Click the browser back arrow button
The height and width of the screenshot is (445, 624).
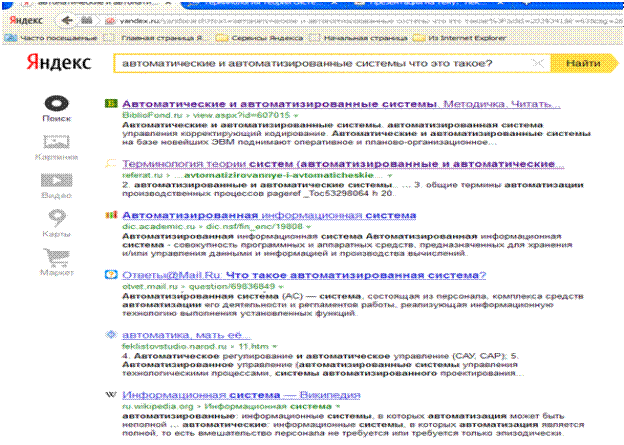(68, 20)
